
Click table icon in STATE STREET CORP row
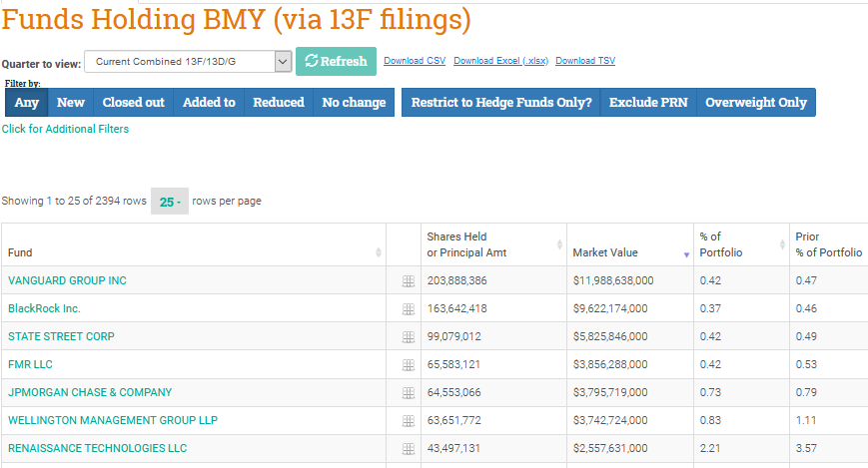coord(408,337)
